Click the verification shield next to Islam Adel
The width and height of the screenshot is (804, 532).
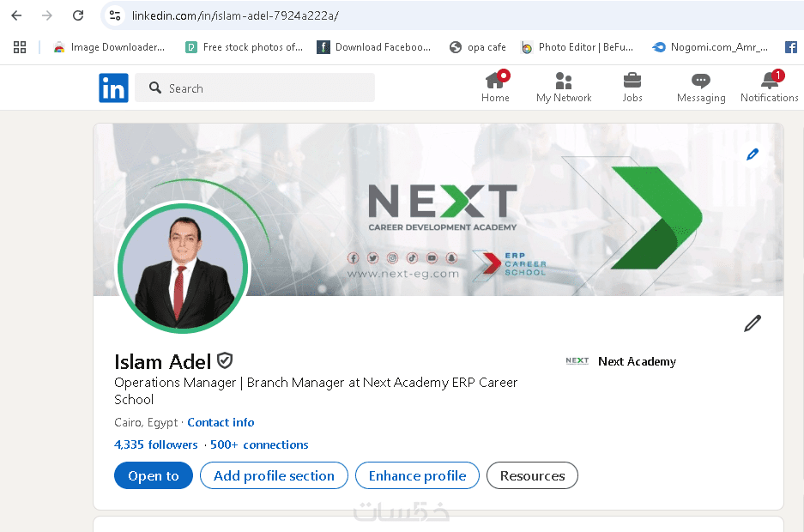point(225,361)
